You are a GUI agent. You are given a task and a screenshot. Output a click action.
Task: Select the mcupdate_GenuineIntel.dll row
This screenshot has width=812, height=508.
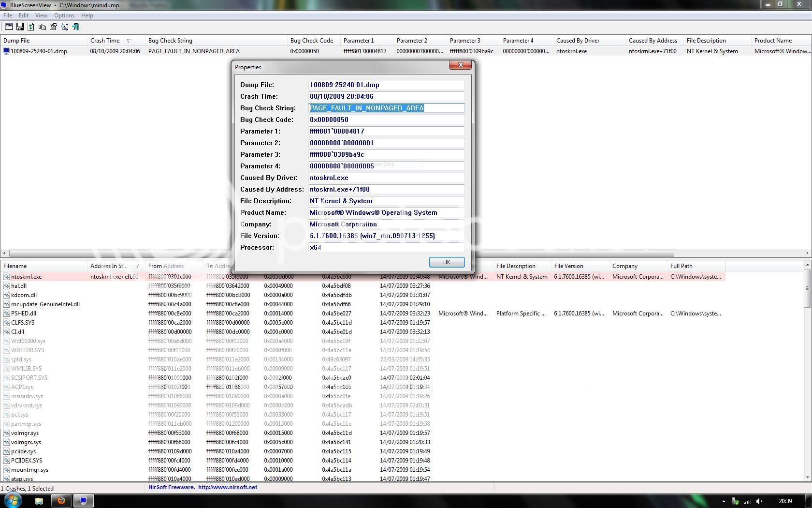point(362,304)
